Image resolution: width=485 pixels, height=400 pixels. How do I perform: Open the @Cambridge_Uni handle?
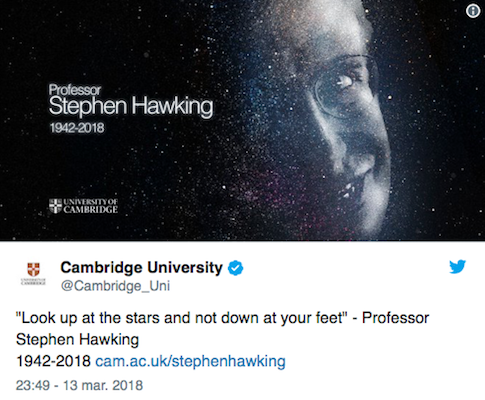(115, 286)
